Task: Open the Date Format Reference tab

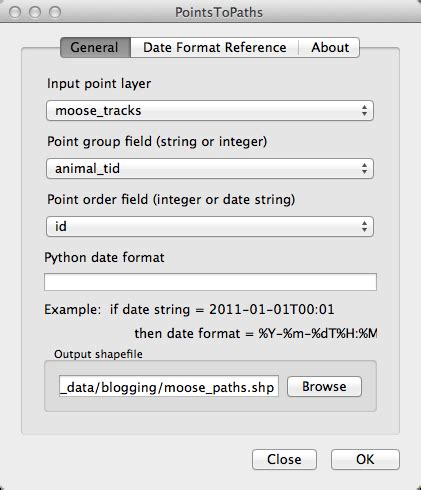Action: pos(214,47)
